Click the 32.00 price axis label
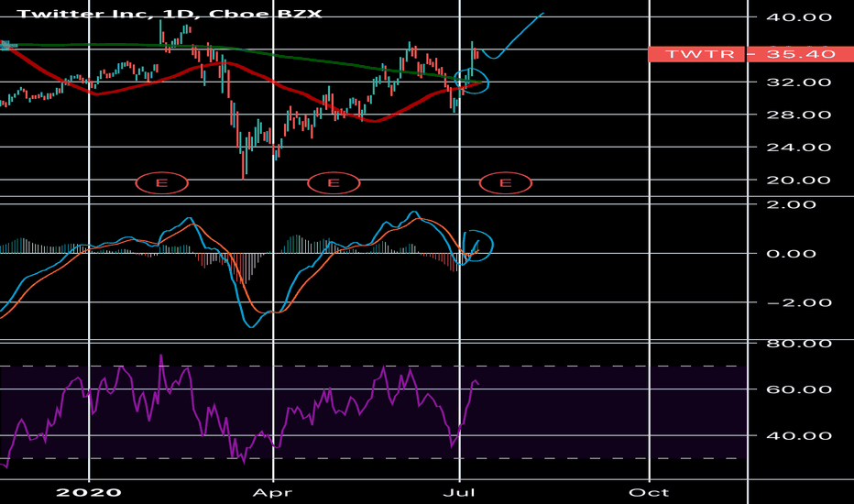The height and width of the screenshot is (504, 854). click(799, 82)
